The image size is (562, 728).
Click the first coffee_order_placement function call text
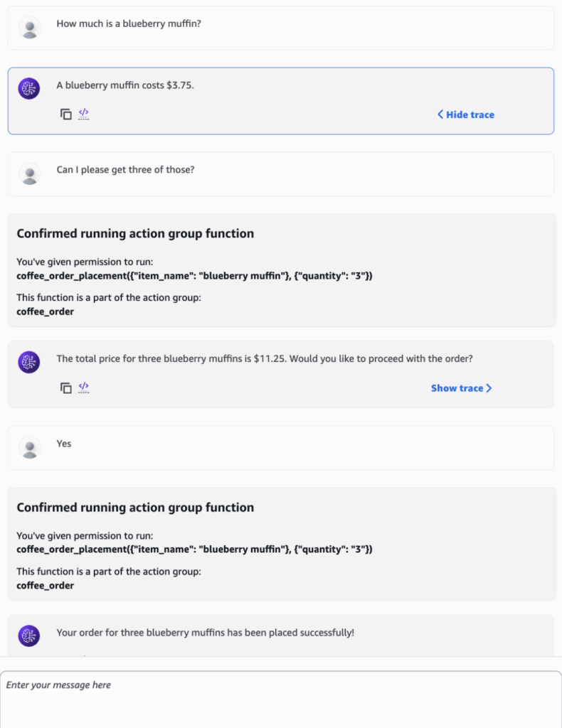click(x=194, y=275)
